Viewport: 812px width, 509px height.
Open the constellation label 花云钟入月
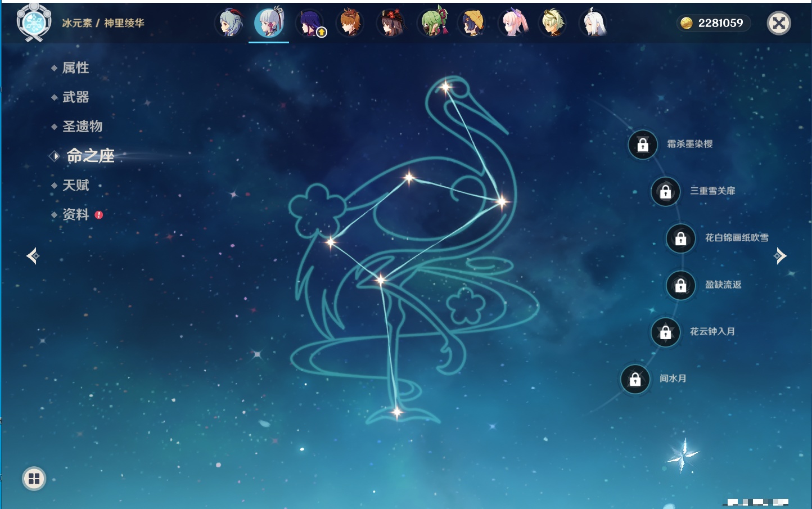tap(712, 331)
